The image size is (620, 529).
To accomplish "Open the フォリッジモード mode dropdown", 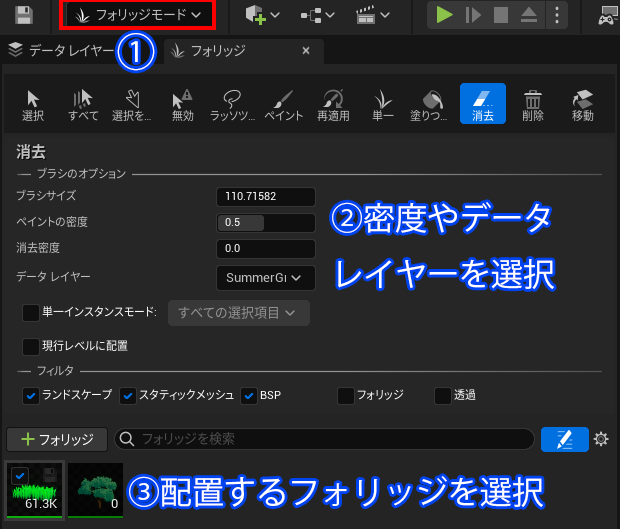I will click(138, 15).
